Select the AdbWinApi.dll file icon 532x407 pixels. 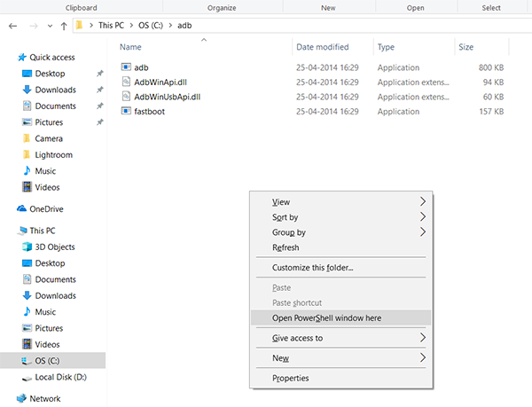coord(126,82)
